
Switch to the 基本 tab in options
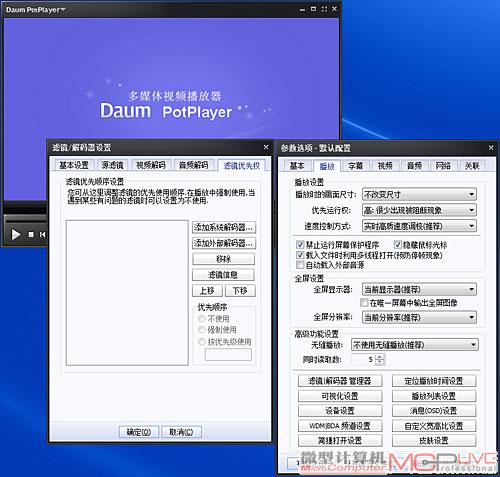point(296,166)
